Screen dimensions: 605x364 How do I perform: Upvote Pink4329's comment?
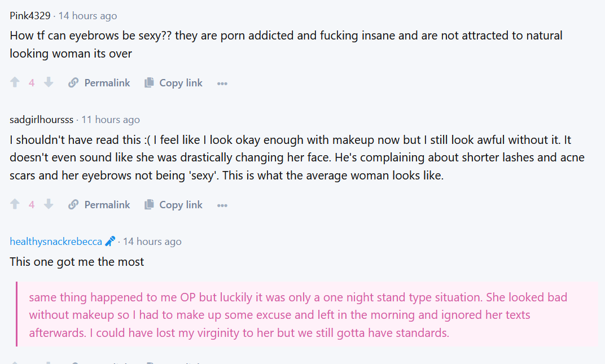point(15,83)
